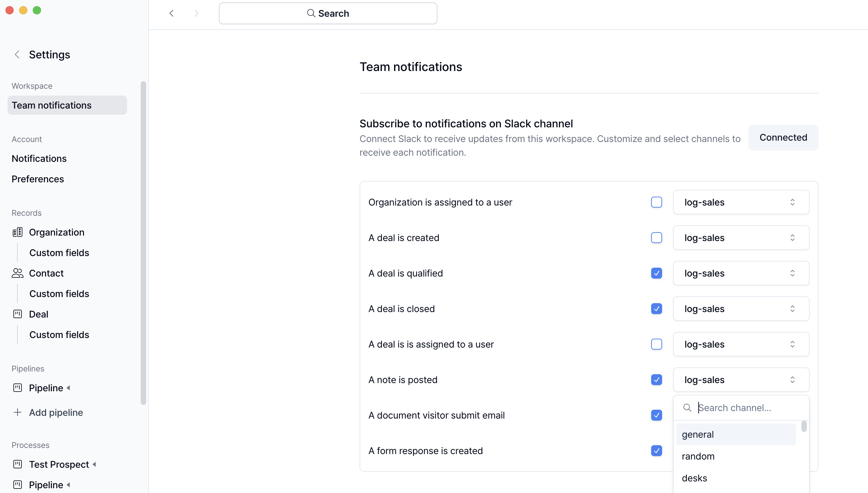This screenshot has height=493, width=868.
Task: Click the magnifier icon in the channel search
Action: pos(687,408)
